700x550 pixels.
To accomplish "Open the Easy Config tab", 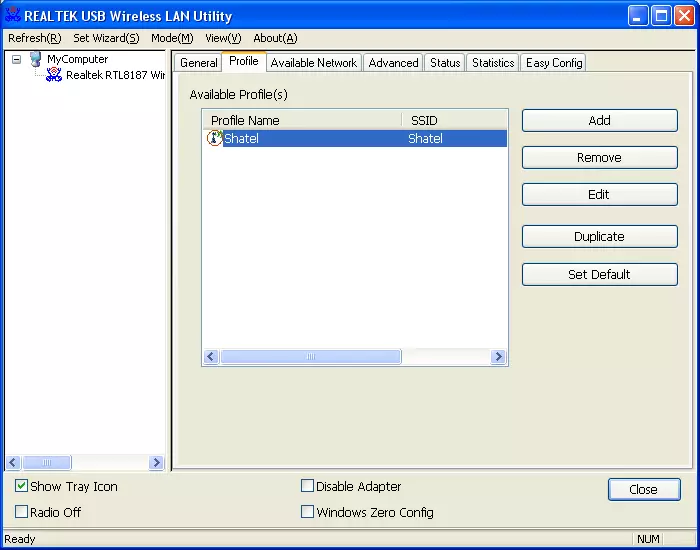I will coord(554,62).
